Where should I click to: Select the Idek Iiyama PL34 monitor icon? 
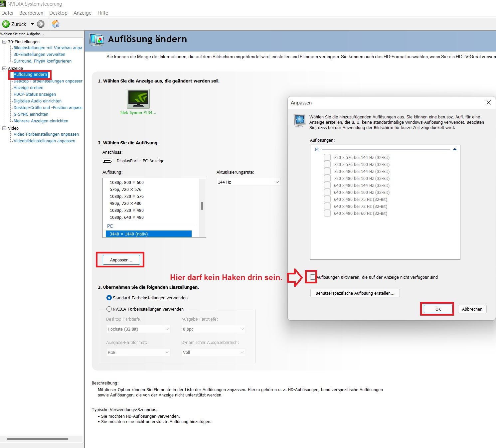pyautogui.click(x=138, y=98)
